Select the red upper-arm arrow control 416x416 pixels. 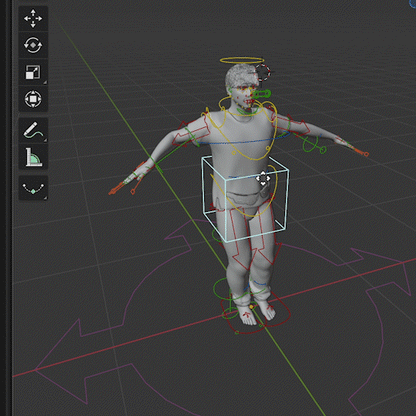click(191, 133)
